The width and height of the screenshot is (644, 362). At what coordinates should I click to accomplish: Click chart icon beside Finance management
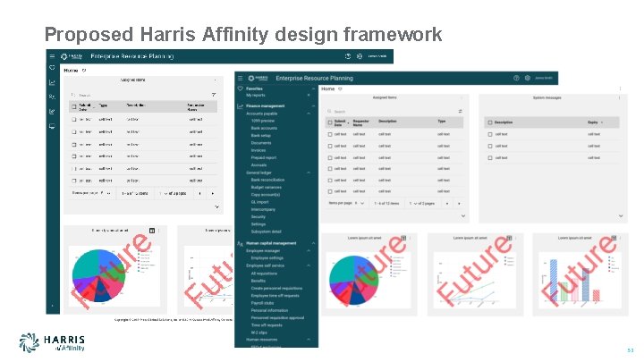pyautogui.click(x=241, y=106)
